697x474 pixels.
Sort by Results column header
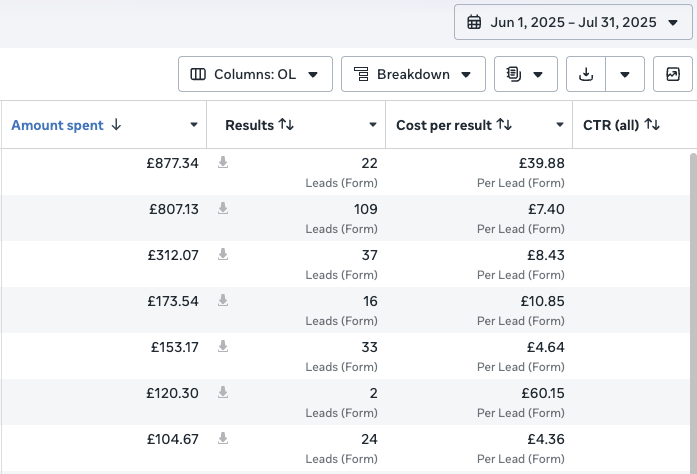tap(260, 125)
